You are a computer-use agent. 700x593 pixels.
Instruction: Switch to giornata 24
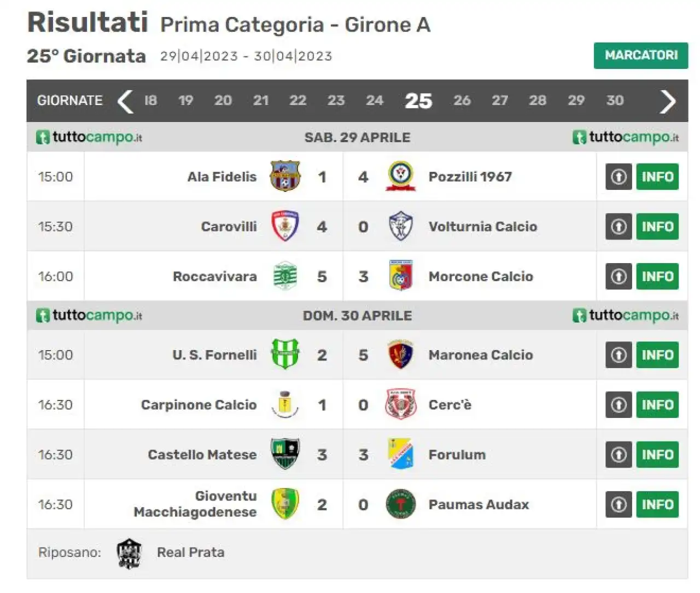375,101
